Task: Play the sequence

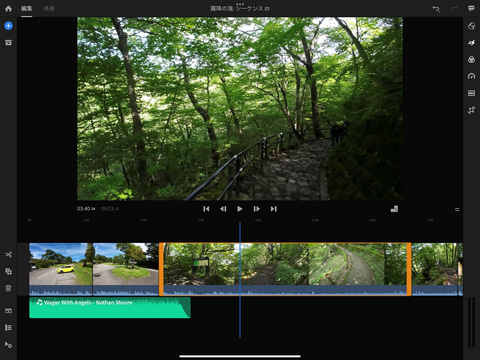Action: [240, 209]
